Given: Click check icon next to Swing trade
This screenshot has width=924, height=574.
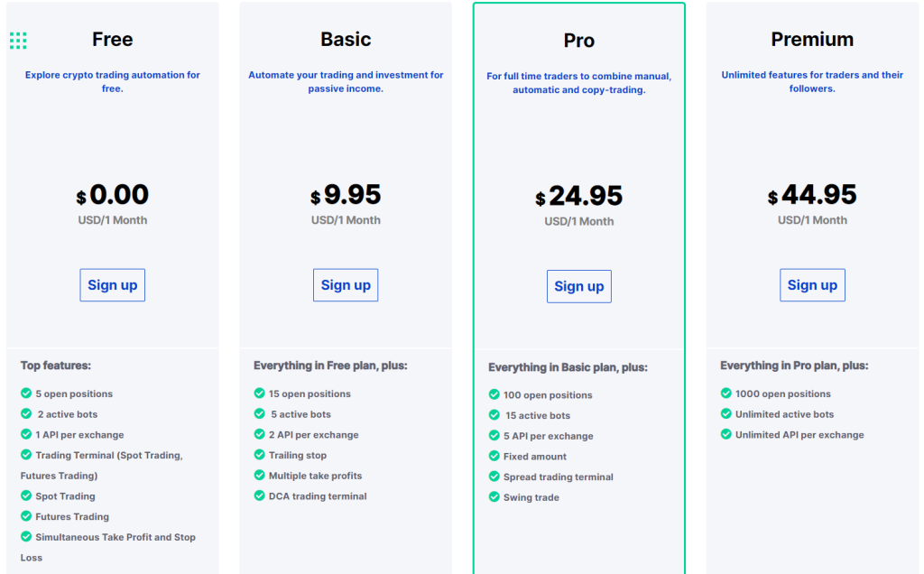Looking at the screenshot, I should click(494, 496).
